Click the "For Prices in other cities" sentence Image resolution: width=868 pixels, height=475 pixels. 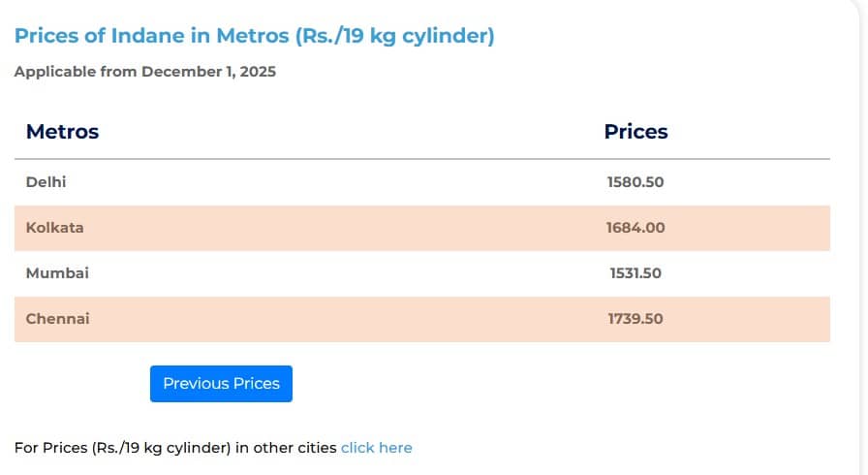click(174, 448)
